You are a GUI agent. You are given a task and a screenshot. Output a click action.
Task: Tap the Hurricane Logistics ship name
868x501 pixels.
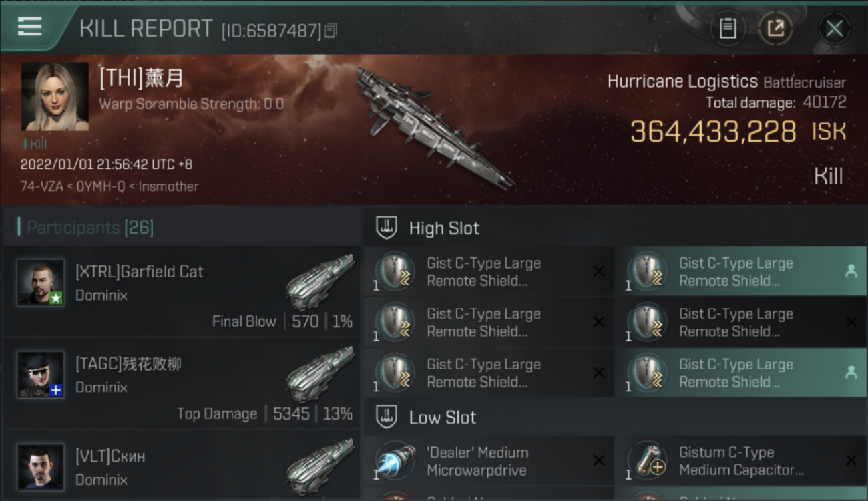coord(682,82)
